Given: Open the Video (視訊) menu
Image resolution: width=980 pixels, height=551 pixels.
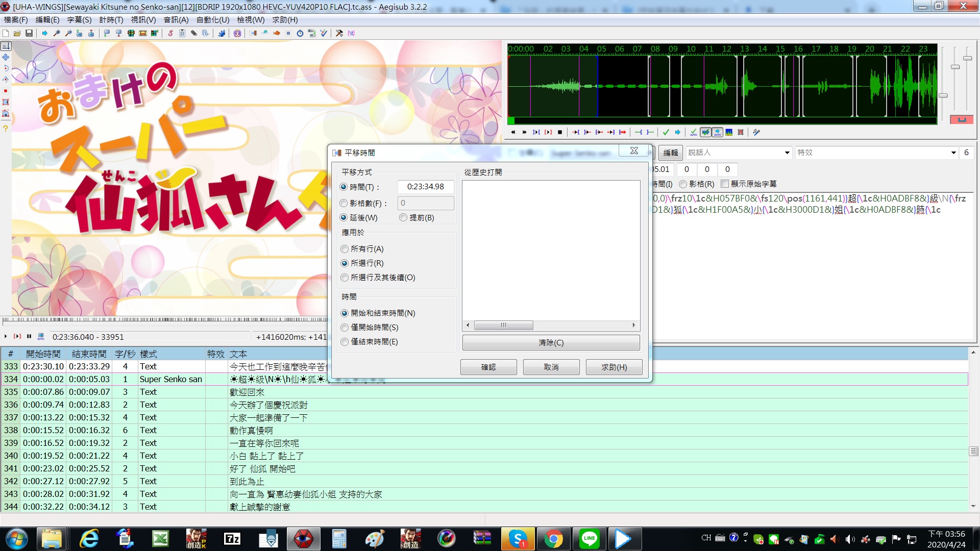Looking at the screenshot, I should tap(143, 20).
